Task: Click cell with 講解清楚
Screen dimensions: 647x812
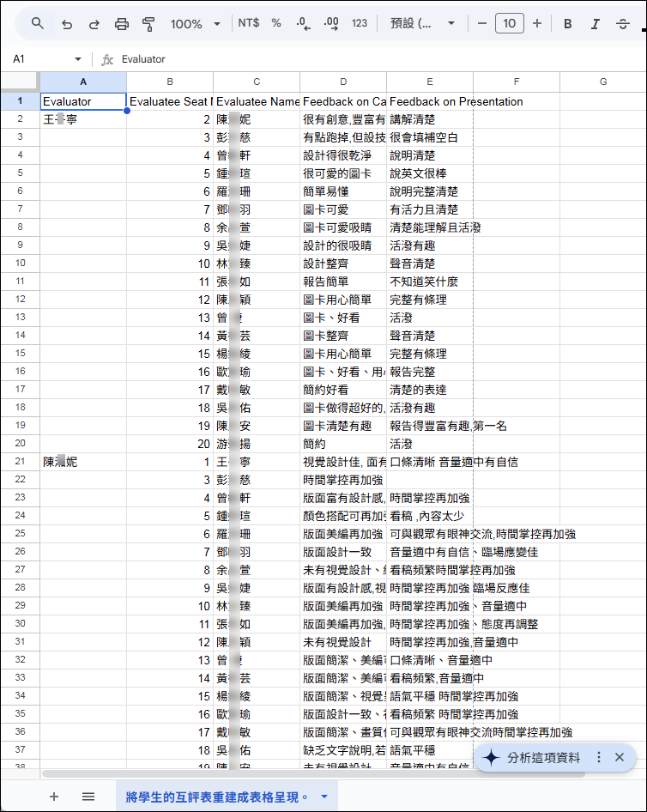Action: tap(430, 119)
